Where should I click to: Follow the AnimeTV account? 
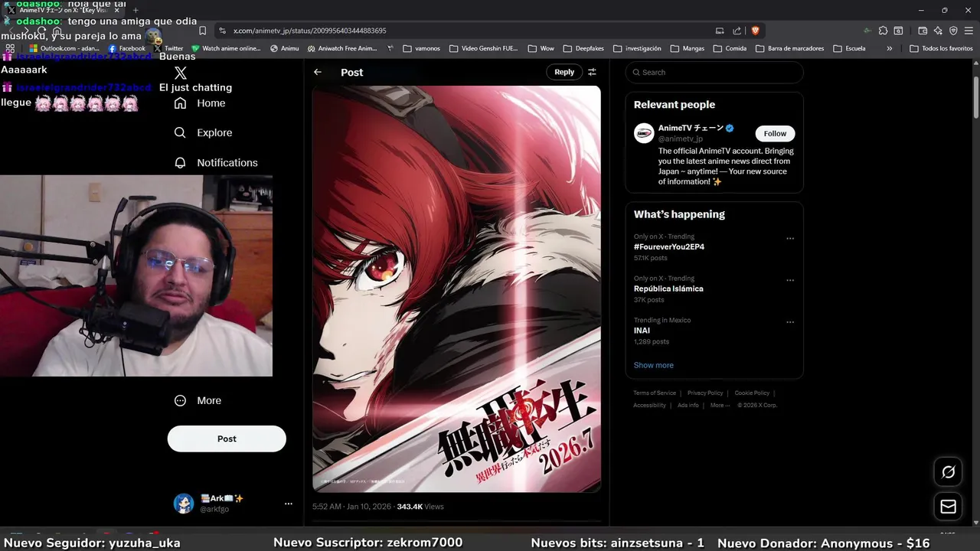coord(775,133)
